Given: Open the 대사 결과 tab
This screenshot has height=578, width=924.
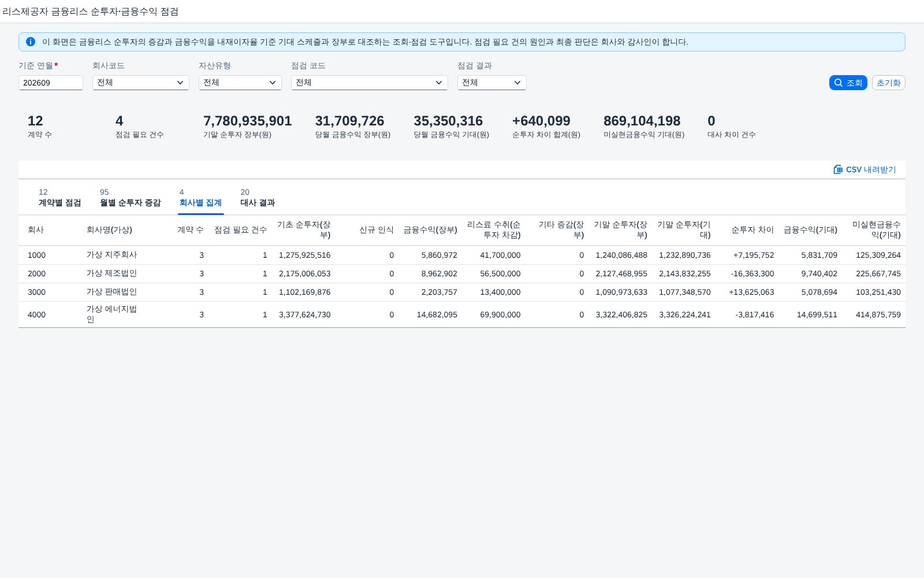Looking at the screenshot, I should [258, 198].
